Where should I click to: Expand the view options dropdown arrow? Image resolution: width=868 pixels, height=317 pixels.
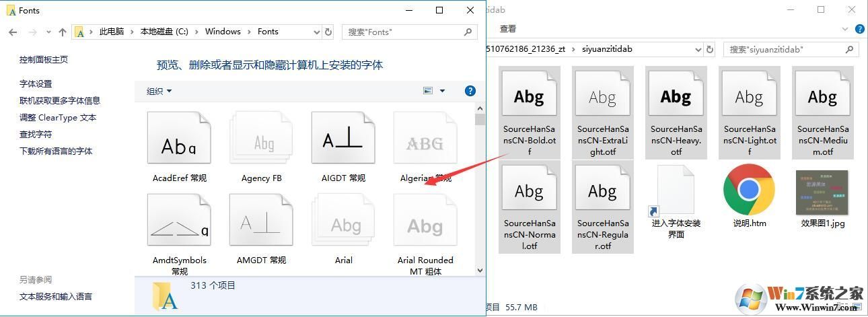click(x=442, y=91)
